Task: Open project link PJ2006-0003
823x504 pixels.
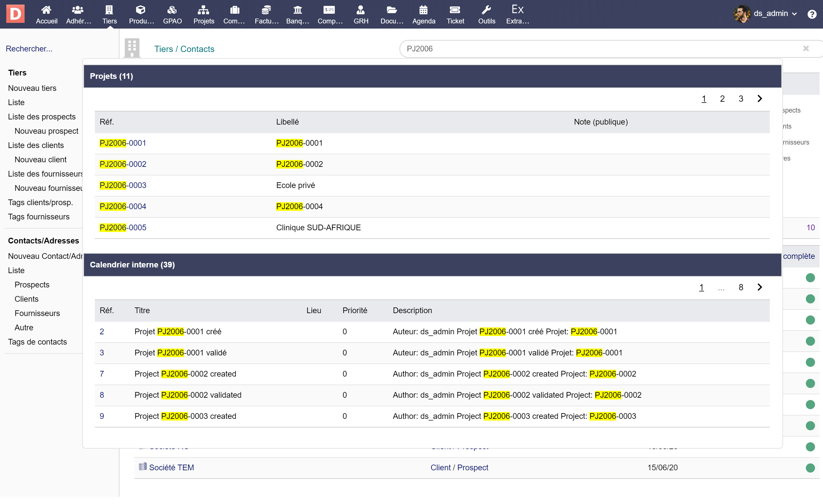Action: [123, 185]
